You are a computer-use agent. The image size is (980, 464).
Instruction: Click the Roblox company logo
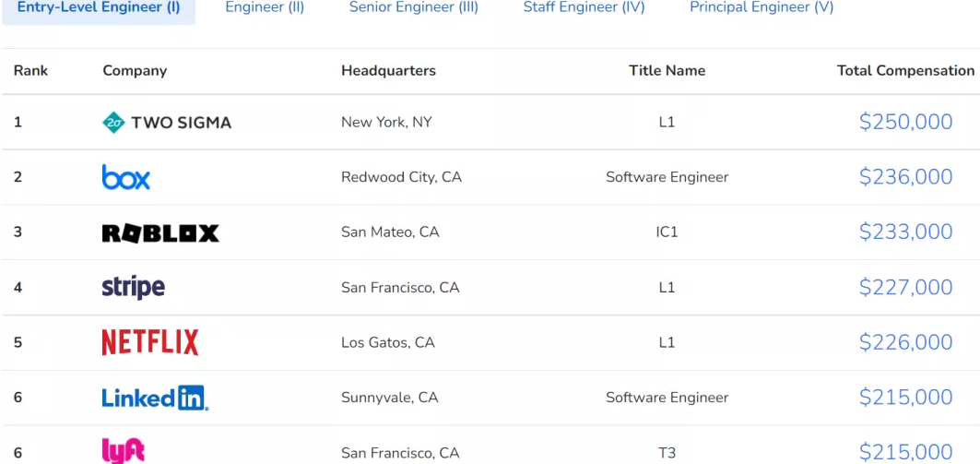tap(160, 232)
